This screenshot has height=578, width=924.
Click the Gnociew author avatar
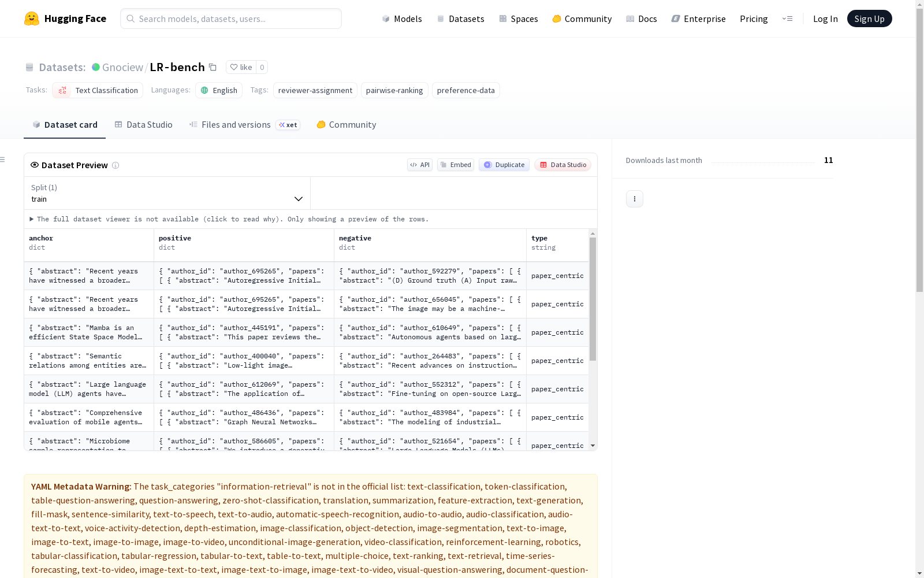point(96,67)
